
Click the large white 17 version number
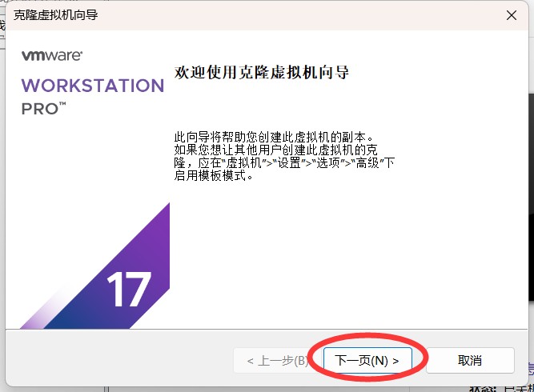coord(128,290)
